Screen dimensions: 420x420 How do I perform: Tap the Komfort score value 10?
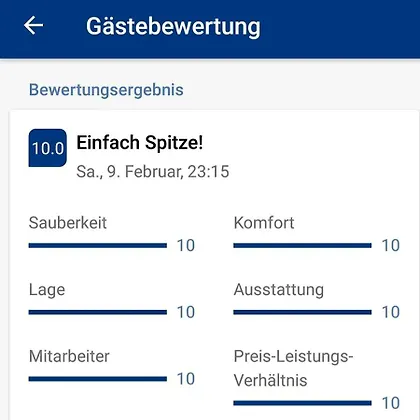point(391,246)
